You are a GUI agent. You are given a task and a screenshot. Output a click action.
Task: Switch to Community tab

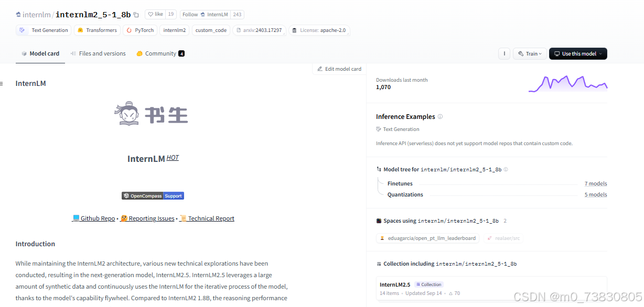160,53
